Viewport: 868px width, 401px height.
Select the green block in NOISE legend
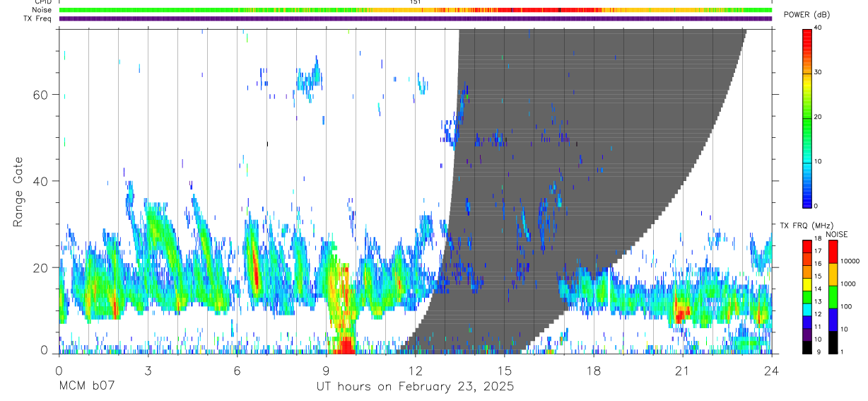click(833, 297)
